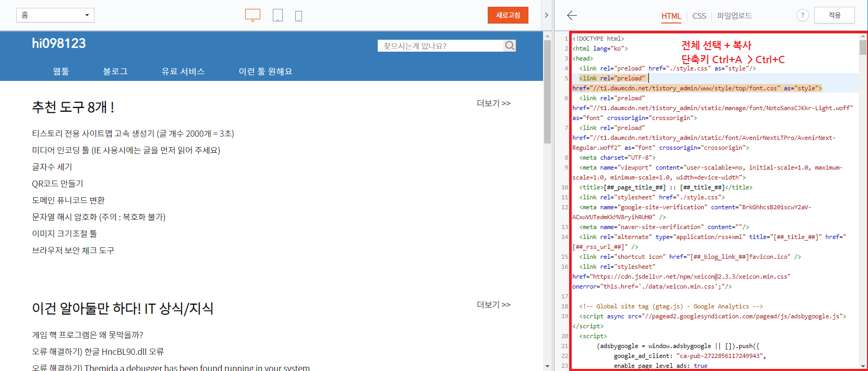Click preview scrollbar up arrow
The image size is (868, 371).
(x=547, y=36)
